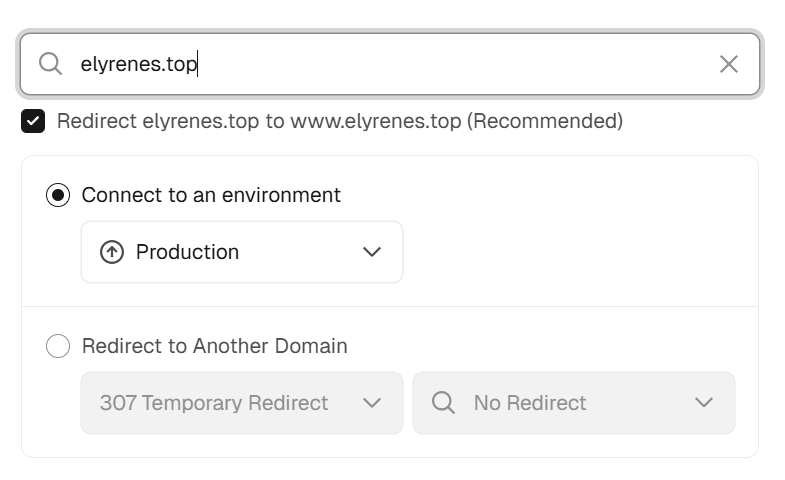The height and width of the screenshot is (480, 785).
Task: Select the Connect to an environment radio
Action: click(x=58, y=195)
